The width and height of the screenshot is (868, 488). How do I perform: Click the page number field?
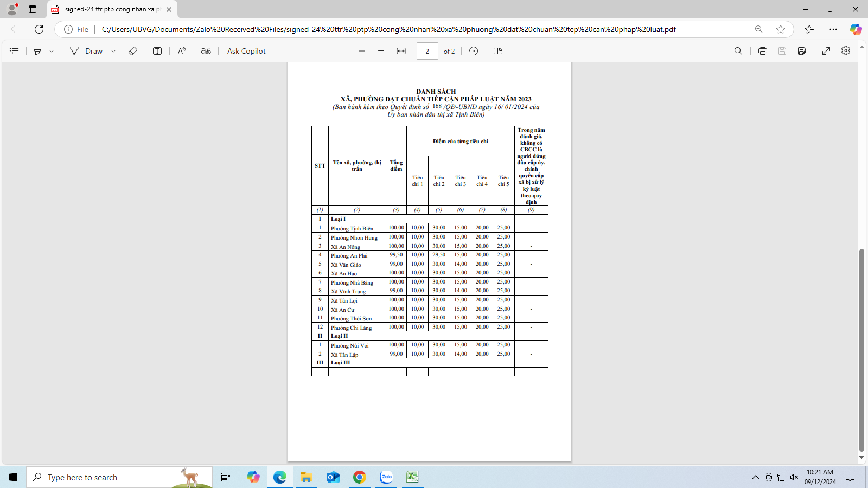tap(427, 51)
